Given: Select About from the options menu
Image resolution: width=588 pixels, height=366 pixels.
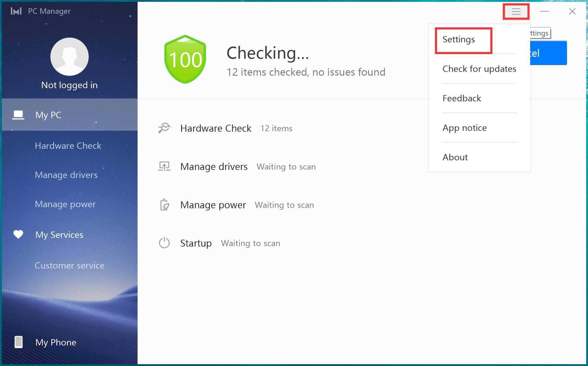Looking at the screenshot, I should [x=455, y=157].
